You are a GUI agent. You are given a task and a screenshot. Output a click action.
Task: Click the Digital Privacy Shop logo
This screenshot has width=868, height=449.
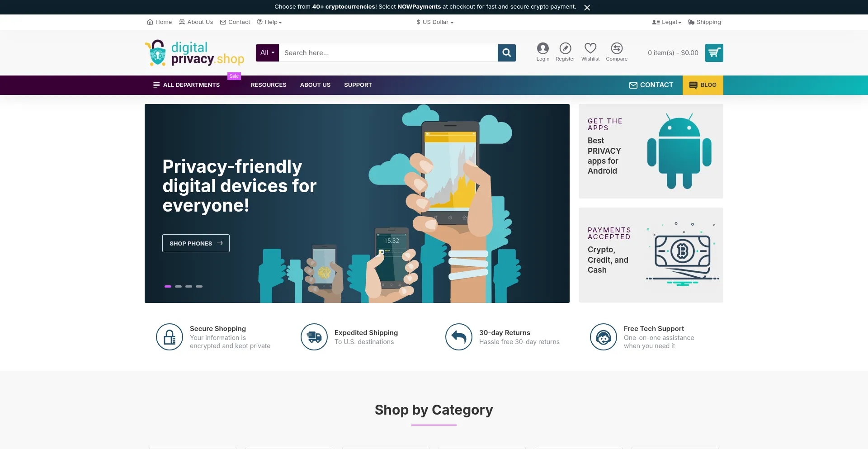tap(194, 53)
